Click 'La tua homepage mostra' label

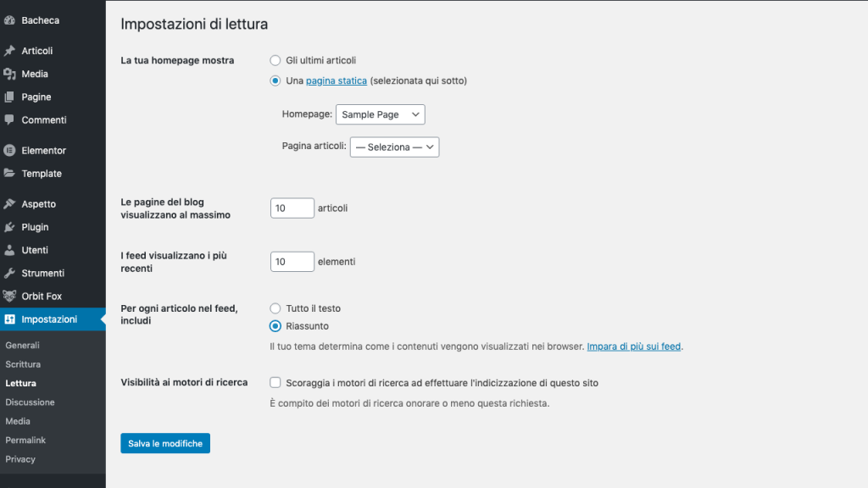pyautogui.click(x=178, y=60)
